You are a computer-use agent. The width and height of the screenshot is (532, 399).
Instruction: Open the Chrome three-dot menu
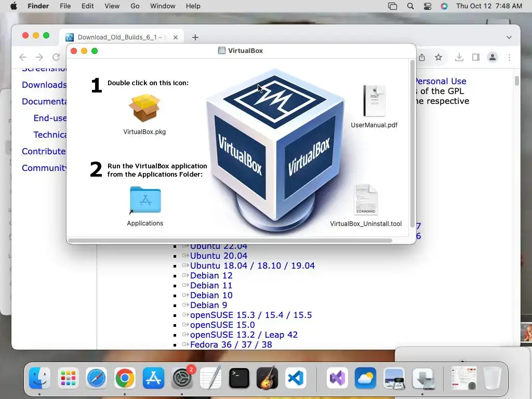click(509, 57)
